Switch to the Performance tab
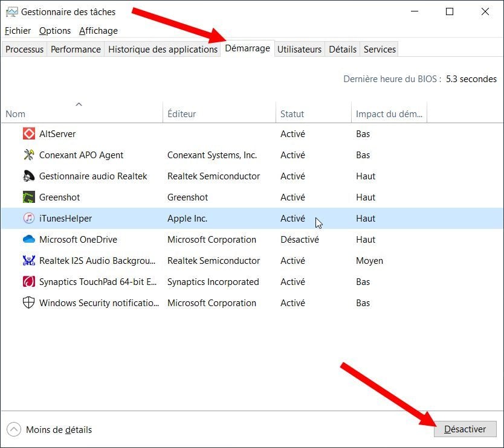The width and height of the screenshot is (504, 448). pos(76,49)
